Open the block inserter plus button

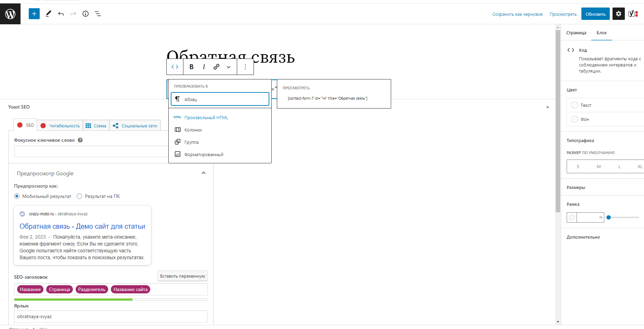click(x=34, y=14)
